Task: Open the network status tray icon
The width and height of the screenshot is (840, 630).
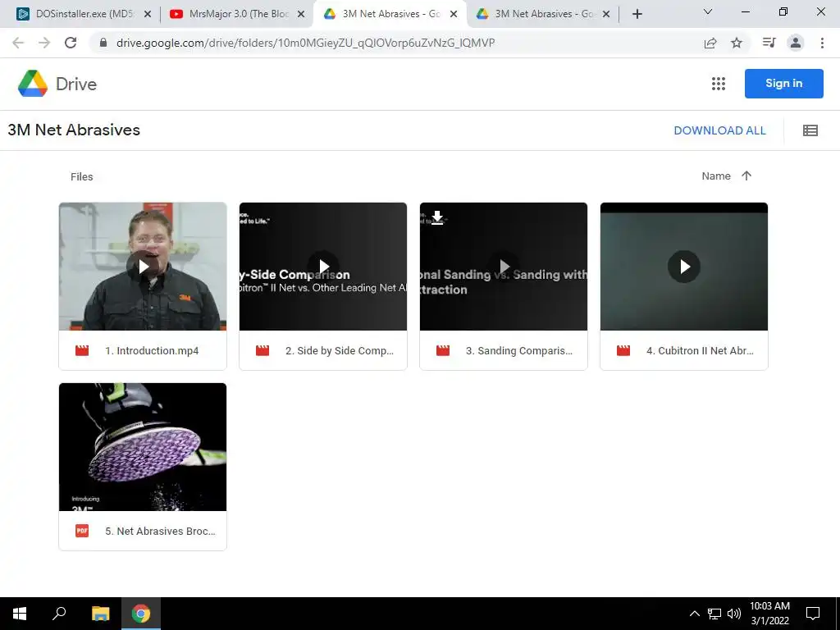Action: point(714,614)
